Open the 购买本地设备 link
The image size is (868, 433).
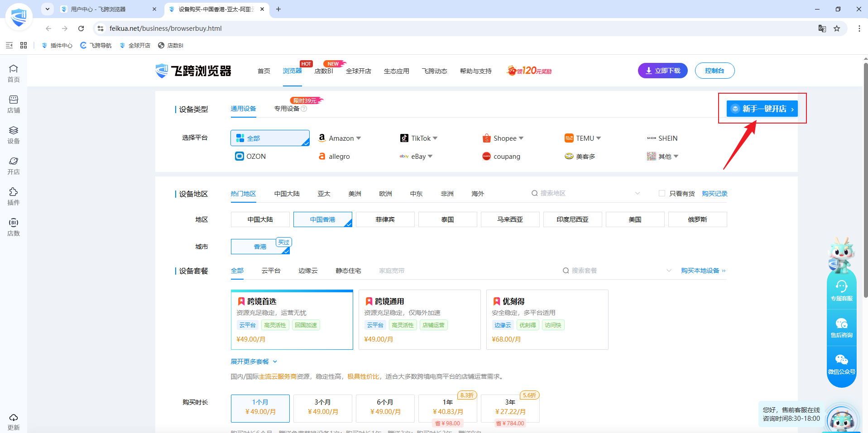(x=704, y=271)
